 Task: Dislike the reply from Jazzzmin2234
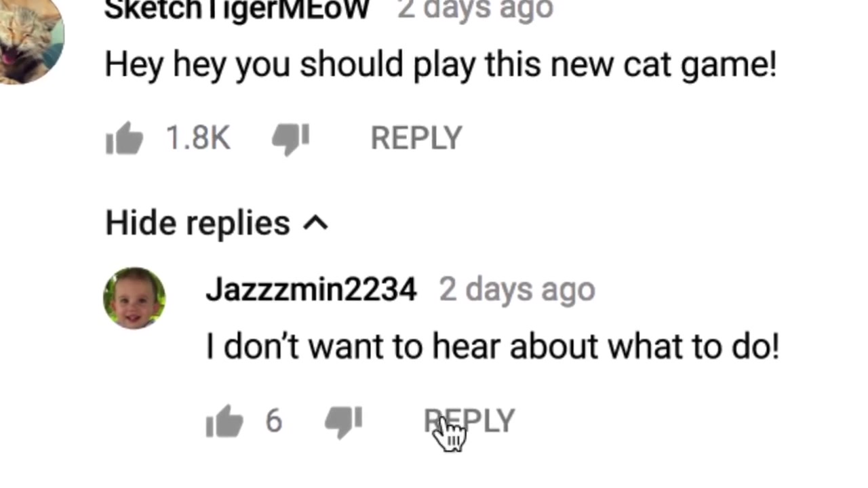point(343,422)
